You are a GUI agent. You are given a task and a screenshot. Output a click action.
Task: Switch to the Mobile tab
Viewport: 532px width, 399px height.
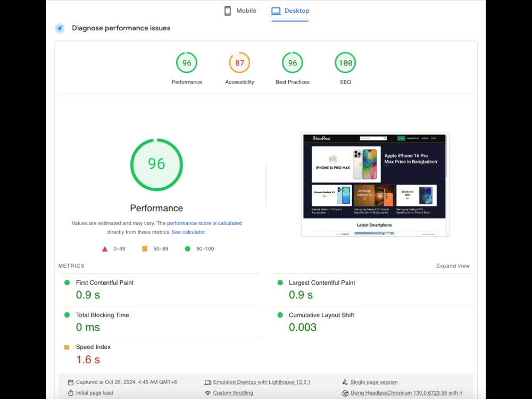[x=240, y=11]
